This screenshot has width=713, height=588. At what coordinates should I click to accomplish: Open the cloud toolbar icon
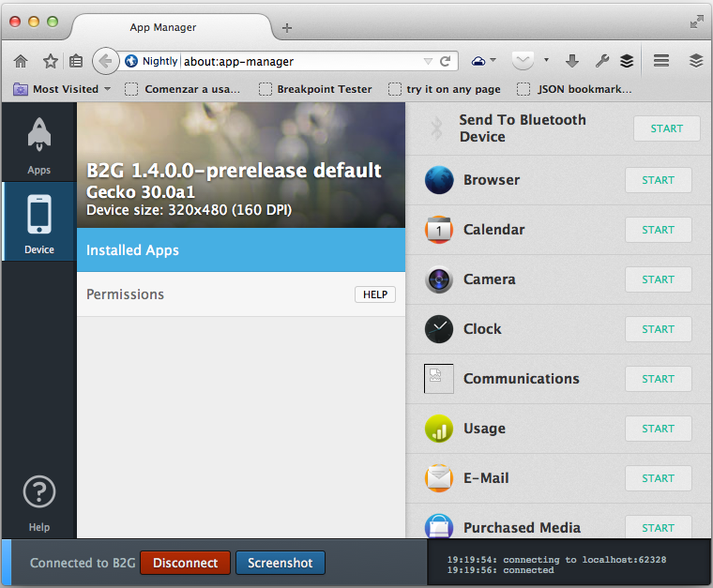tap(478, 61)
